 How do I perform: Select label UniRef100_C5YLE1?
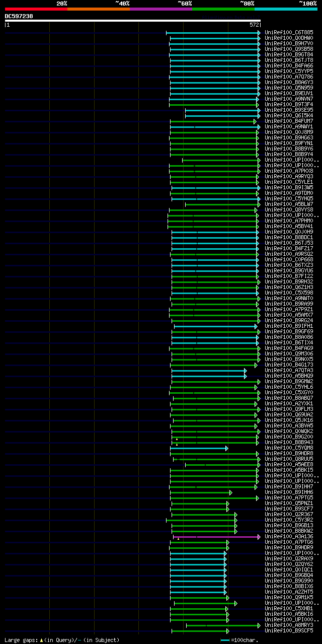pos(290,182)
